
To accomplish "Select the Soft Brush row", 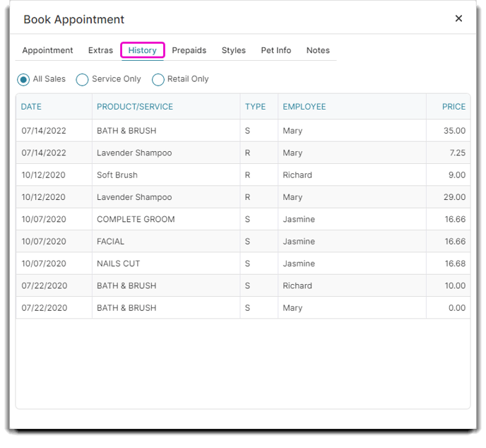I will click(x=243, y=175).
